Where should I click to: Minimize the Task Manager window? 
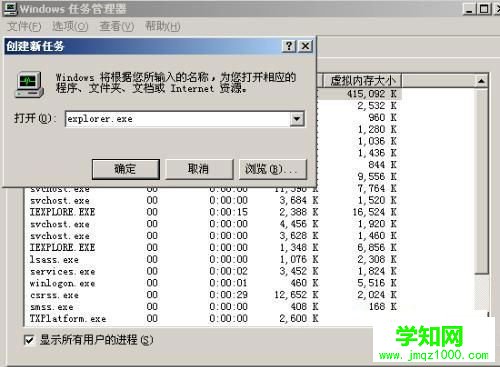pos(469,9)
